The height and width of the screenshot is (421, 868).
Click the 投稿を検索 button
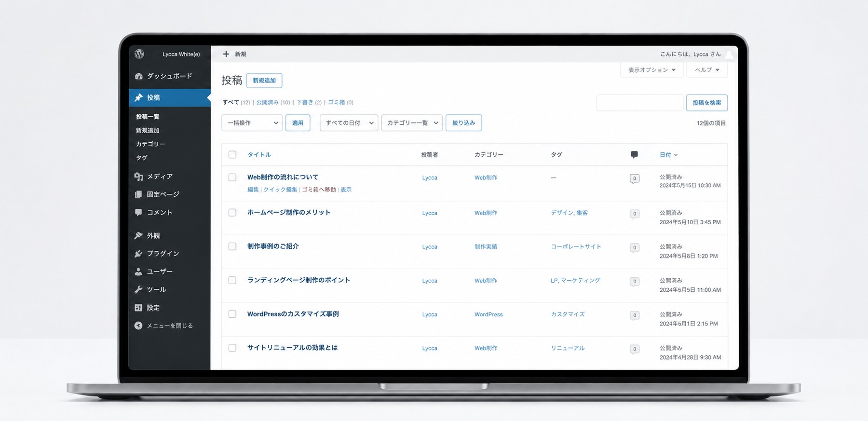pyautogui.click(x=707, y=103)
